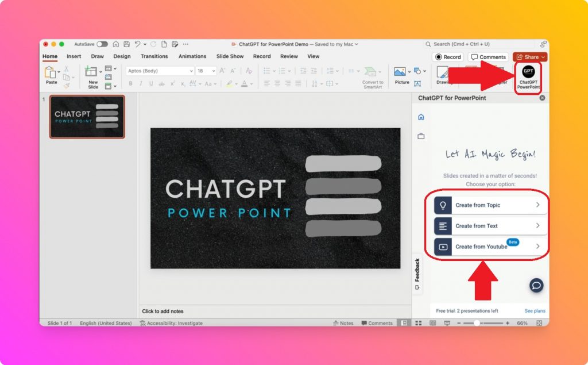Toggle bold formatting in the ribbon
The image size is (588, 365).
(x=130, y=83)
